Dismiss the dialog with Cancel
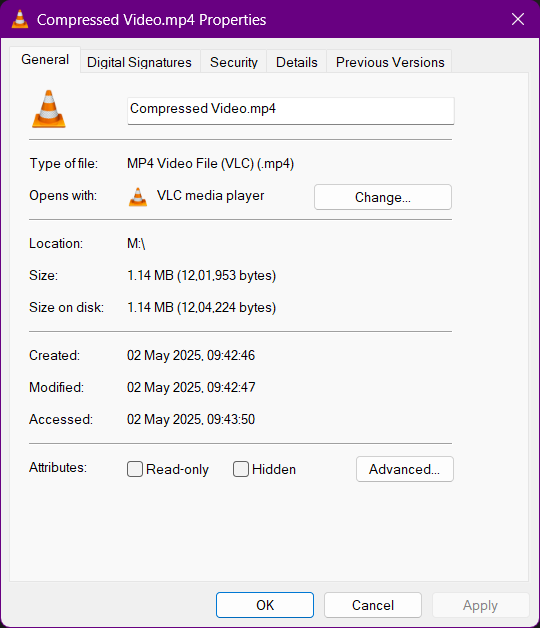540x628 pixels. coord(373,605)
